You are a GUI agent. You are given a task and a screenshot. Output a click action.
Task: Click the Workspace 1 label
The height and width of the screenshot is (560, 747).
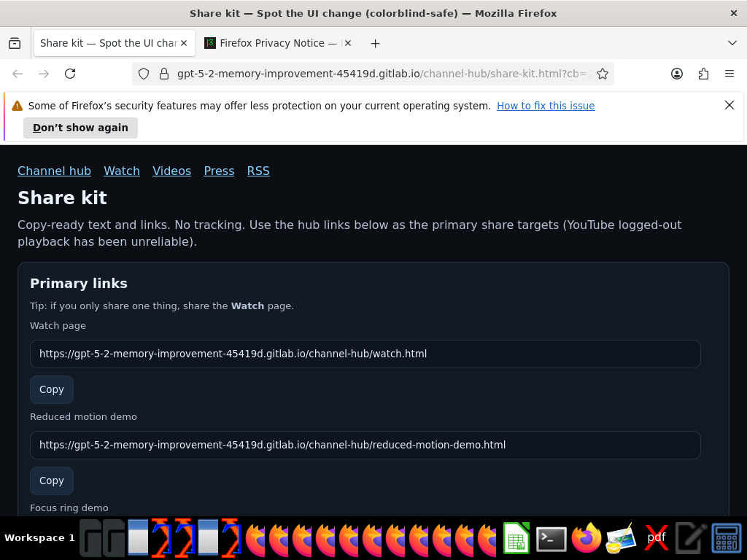[x=39, y=538]
